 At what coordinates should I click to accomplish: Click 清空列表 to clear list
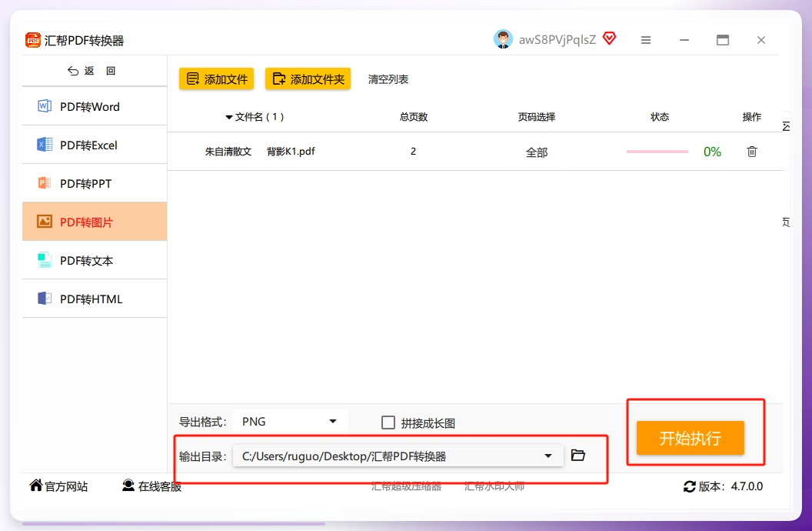pyautogui.click(x=388, y=79)
